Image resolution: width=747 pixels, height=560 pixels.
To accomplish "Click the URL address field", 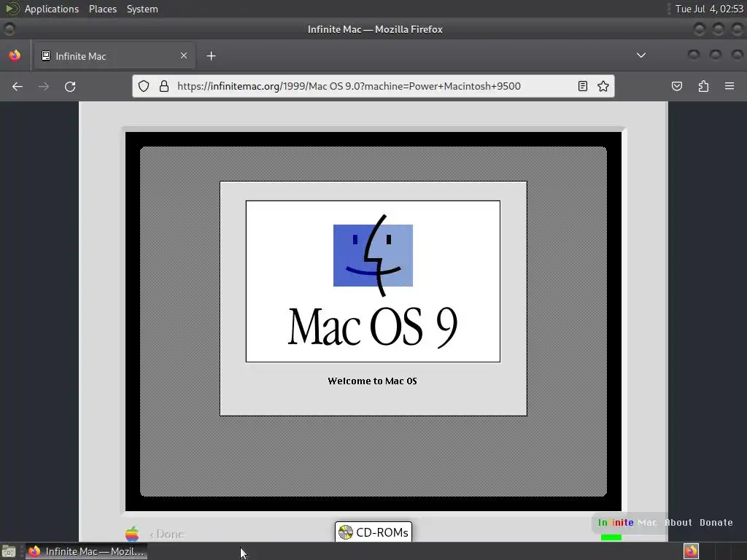I will tap(373, 86).
